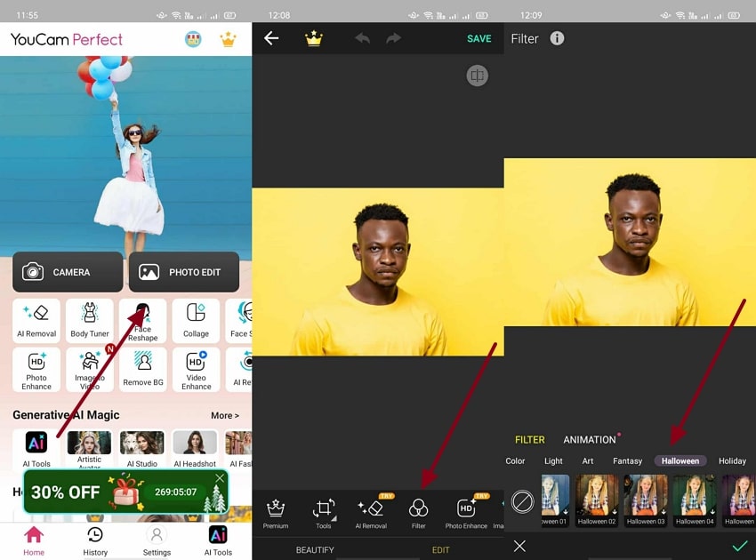Tap the 30% OFF promotion banner
This screenshot has height=560, width=756.
pyautogui.click(x=125, y=492)
